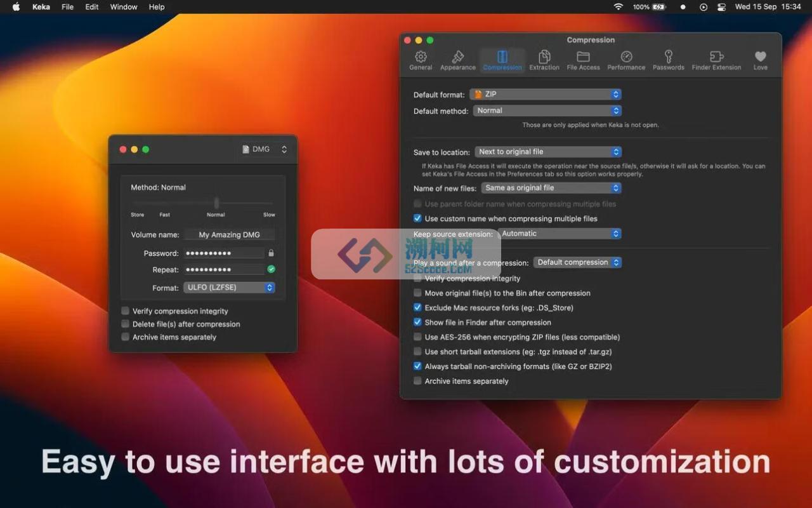Open the Window menu

pyautogui.click(x=124, y=7)
